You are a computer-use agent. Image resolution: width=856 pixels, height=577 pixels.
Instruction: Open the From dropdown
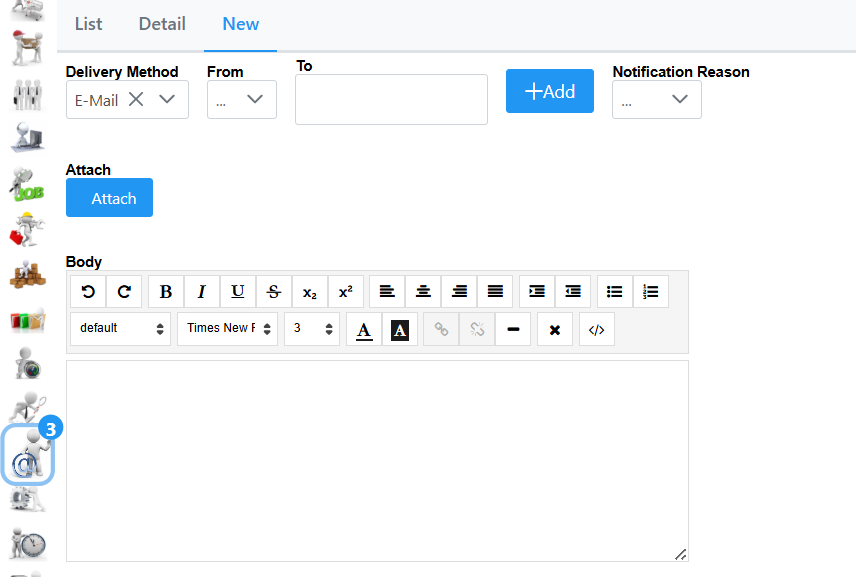pyautogui.click(x=254, y=99)
